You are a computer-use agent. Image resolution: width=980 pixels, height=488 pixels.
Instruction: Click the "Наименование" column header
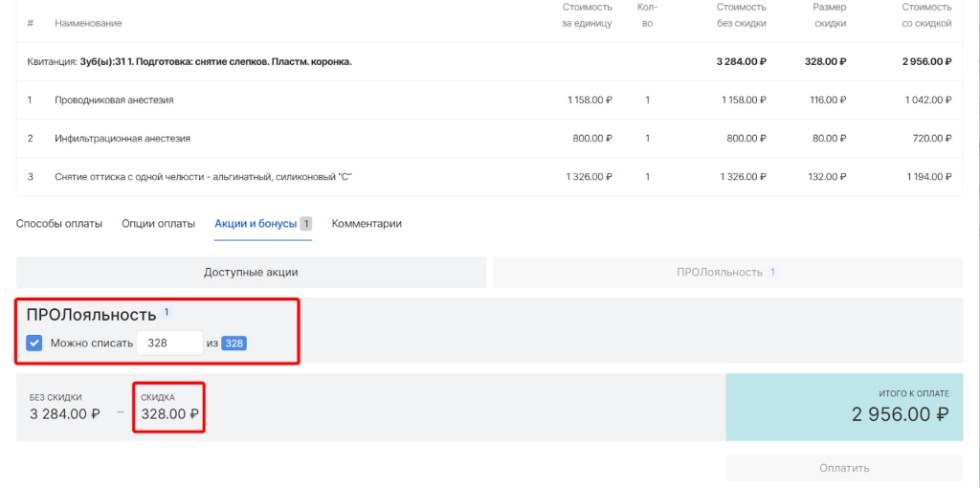pyautogui.click(x=88, y=22)
